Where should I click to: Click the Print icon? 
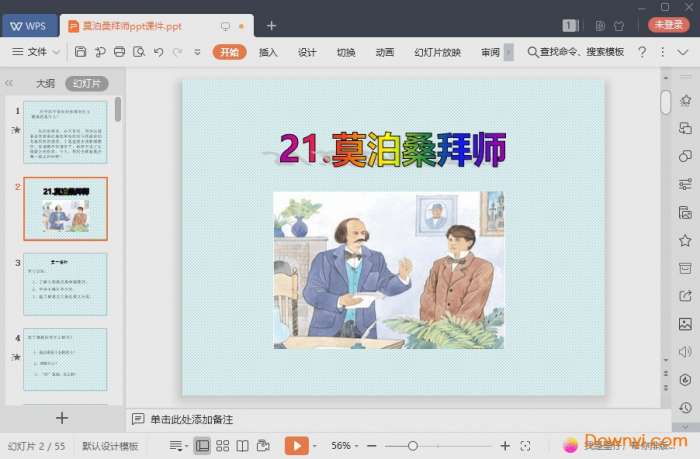click(120, 52)
